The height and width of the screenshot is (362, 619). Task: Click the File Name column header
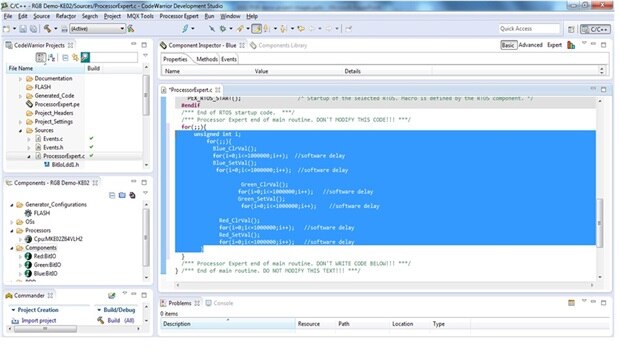[x=45, y=68]
